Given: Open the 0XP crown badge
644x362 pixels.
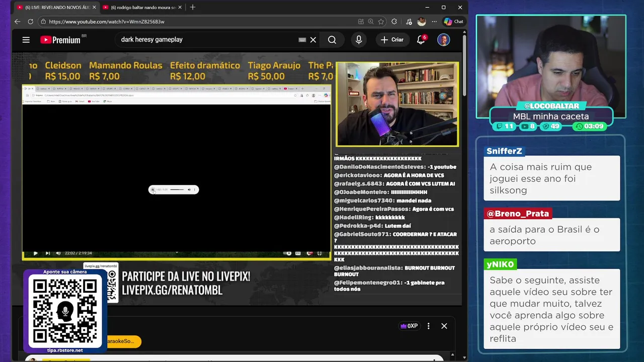Looking at the screenshot, I should (x=409, y=326).
